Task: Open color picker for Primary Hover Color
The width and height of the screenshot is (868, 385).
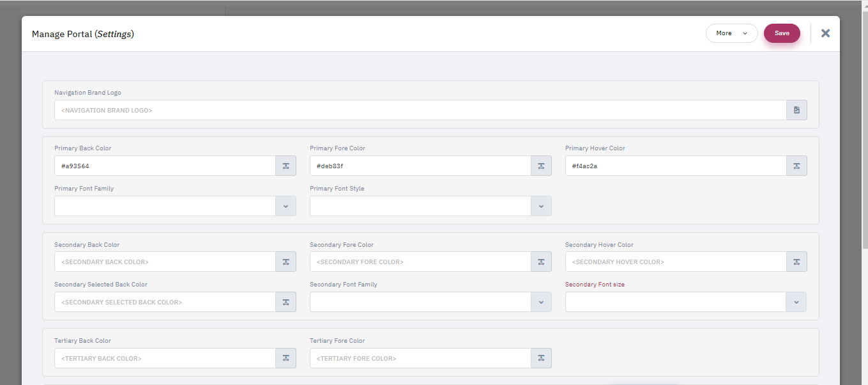Action: [796, 166]
